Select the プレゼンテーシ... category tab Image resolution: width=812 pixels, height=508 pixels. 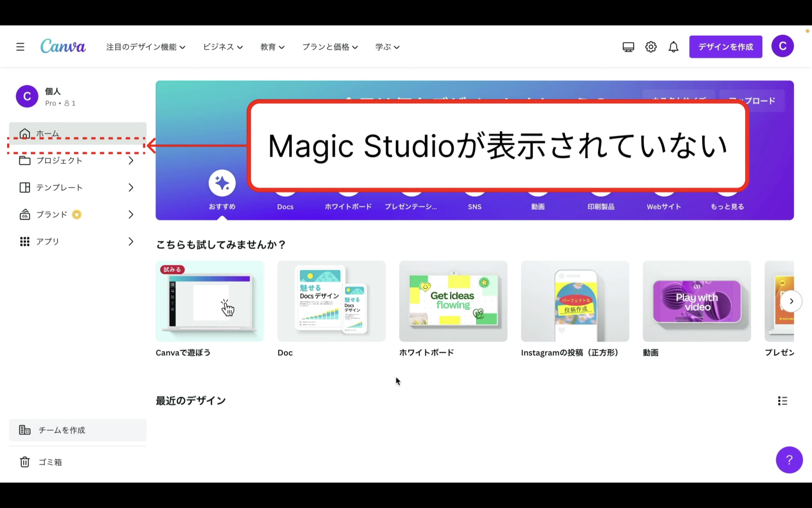(x=411, y=207)
